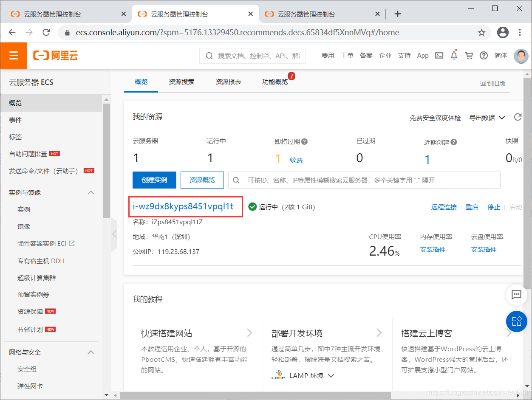Click the site lock icon in address bar
The image size is (532, 400).
[x=67, y=33]
